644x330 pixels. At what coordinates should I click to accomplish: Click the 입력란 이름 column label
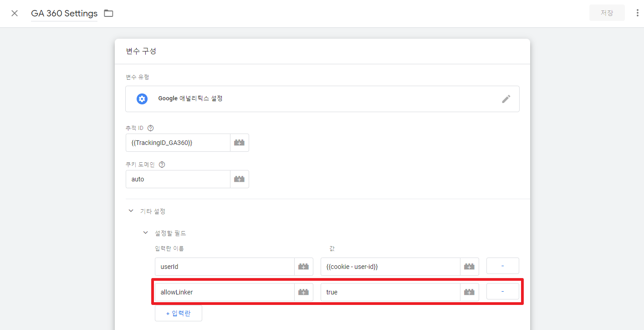(x=169, y=248)
